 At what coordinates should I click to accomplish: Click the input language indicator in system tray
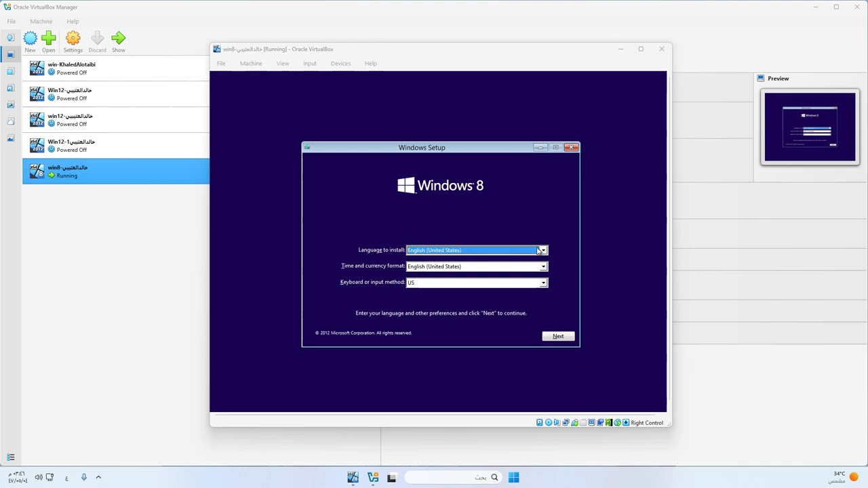point(66,478)
